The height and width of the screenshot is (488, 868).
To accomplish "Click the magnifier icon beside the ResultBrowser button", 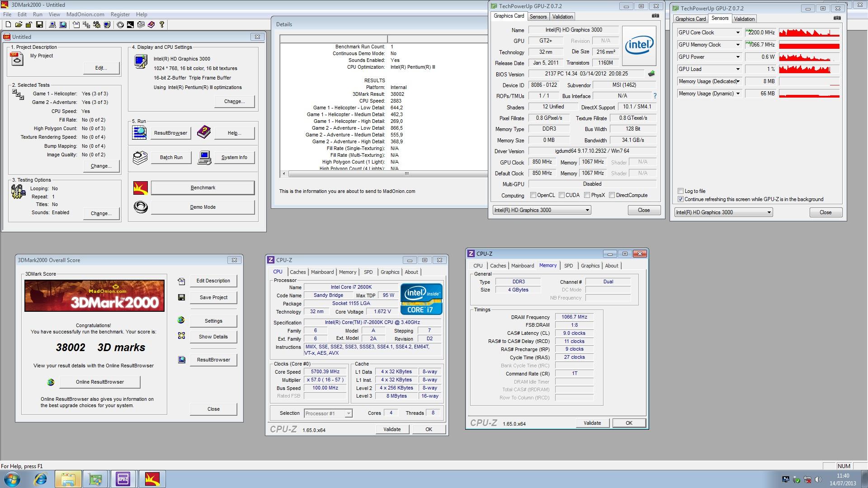I will pyautogui.click(x=139, y=132).
